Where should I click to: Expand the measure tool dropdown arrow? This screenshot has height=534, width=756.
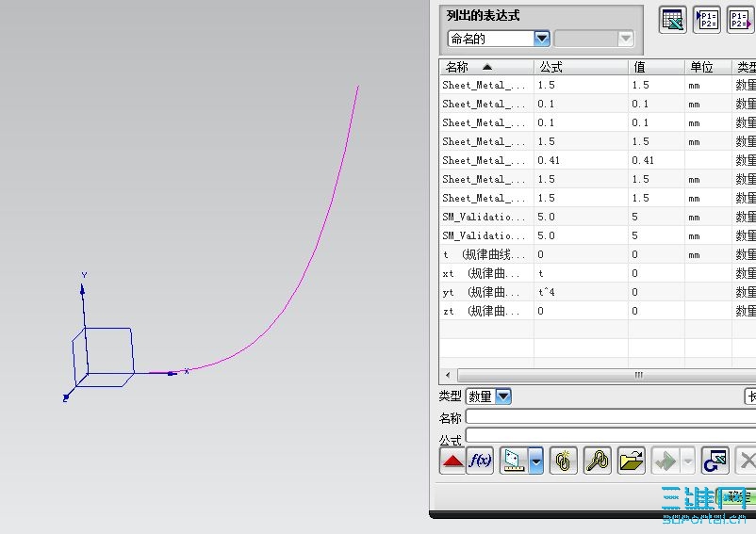pos(535,461)
